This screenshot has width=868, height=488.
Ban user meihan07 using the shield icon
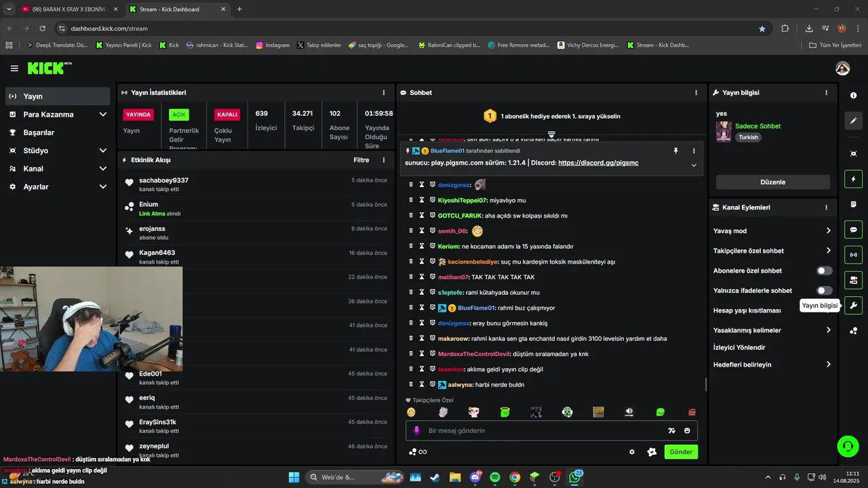tap(432, 277)
